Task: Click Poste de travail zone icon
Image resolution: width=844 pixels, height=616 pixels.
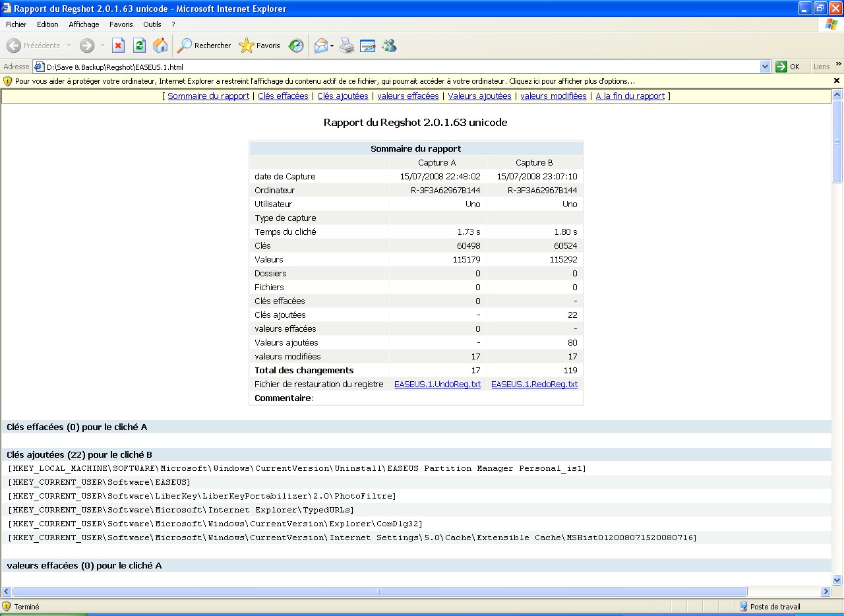Action: (x=744, y=606)
